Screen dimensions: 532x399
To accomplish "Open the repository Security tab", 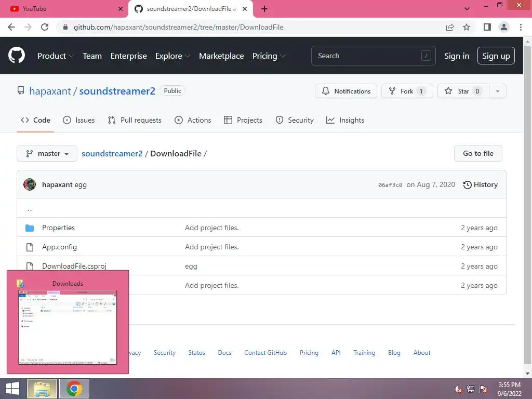I will tap(295, 120).
